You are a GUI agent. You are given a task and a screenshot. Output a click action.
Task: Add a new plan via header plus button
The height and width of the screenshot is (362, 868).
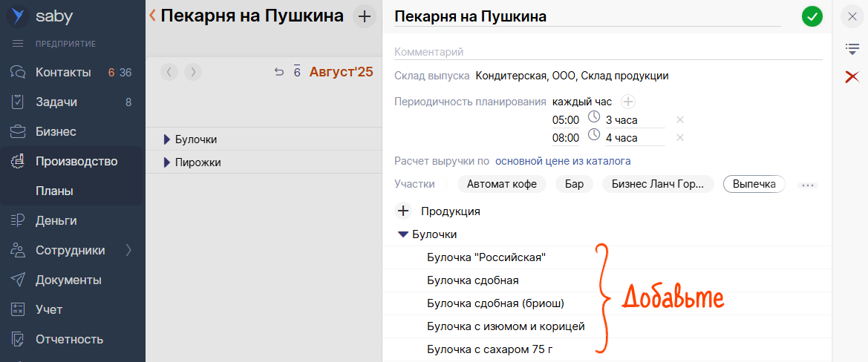[x=364, y=16]
